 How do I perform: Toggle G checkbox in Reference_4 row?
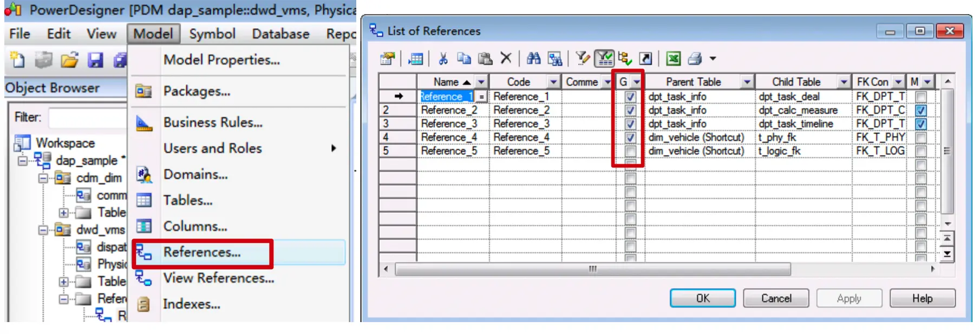tap(630, 137)
